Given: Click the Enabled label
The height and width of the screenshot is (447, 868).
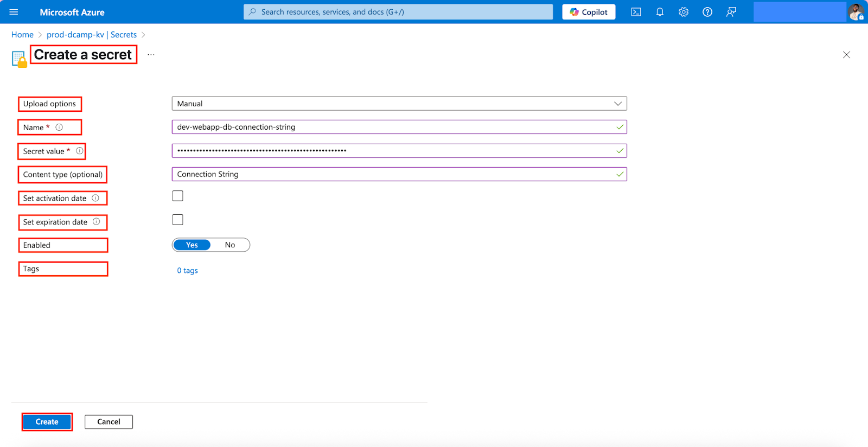Looking at the screenshot, I should (x=37, y=245).
